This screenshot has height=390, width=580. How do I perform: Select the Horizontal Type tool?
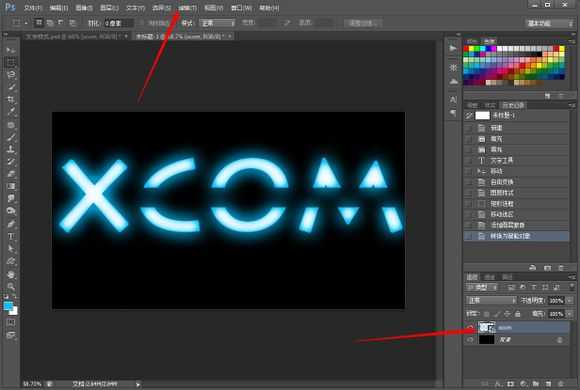11,236
